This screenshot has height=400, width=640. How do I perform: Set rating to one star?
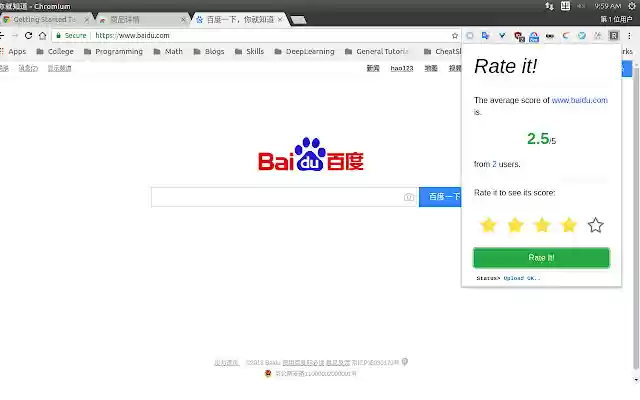point(488,225)
